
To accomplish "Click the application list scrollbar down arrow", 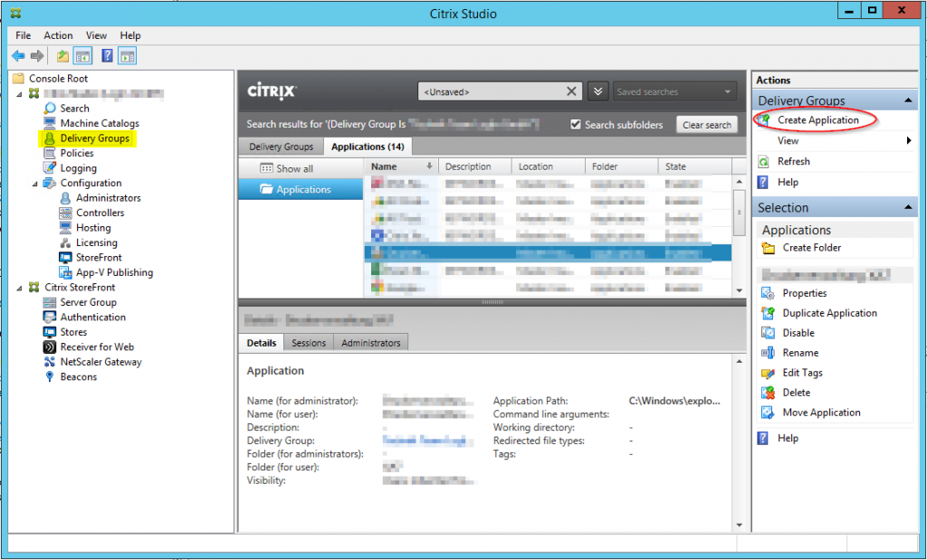I will 739,290.
